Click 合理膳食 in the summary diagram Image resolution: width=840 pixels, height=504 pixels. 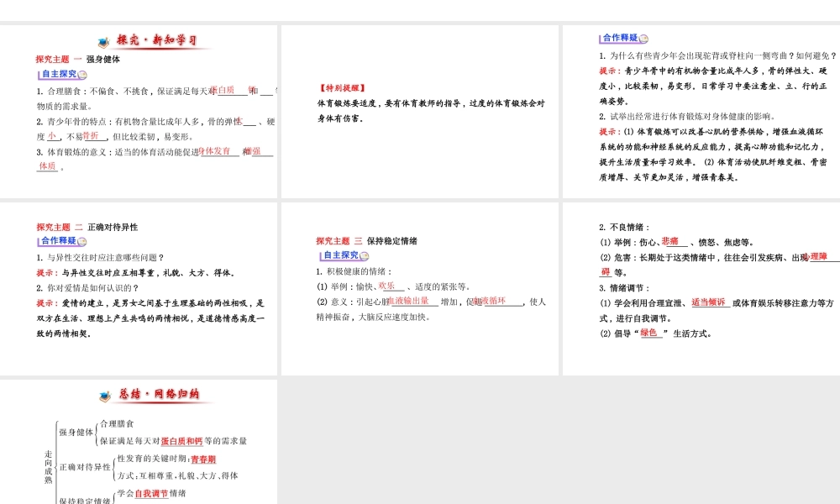[x=117, y=423]
